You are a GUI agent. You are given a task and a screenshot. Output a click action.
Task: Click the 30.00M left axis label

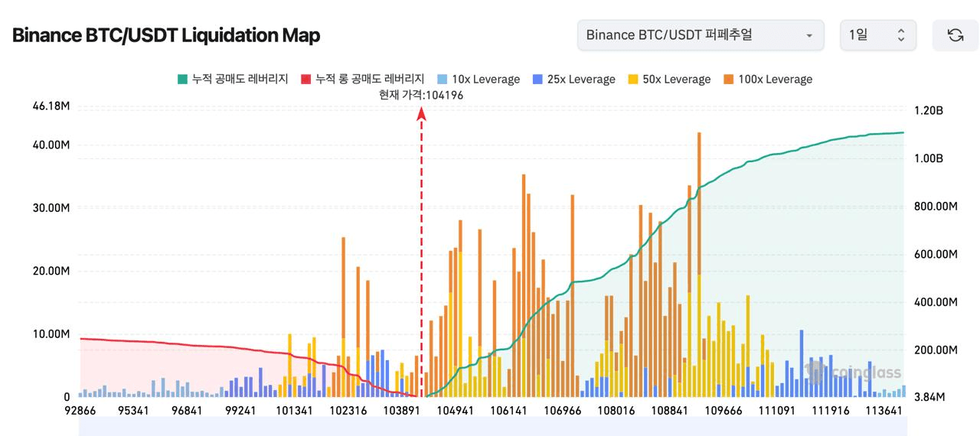51,208
